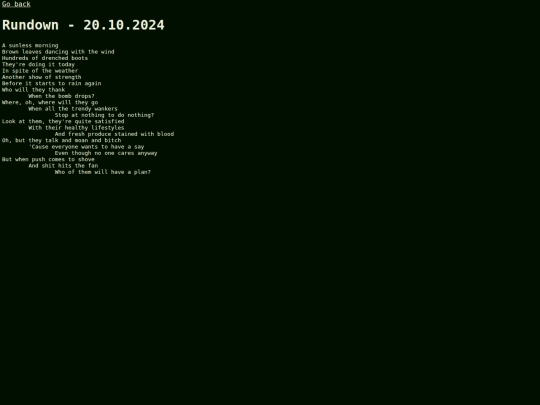Click 'Stop at nothing to do nothing?'
Screen dimensions: 540x405
104,115
